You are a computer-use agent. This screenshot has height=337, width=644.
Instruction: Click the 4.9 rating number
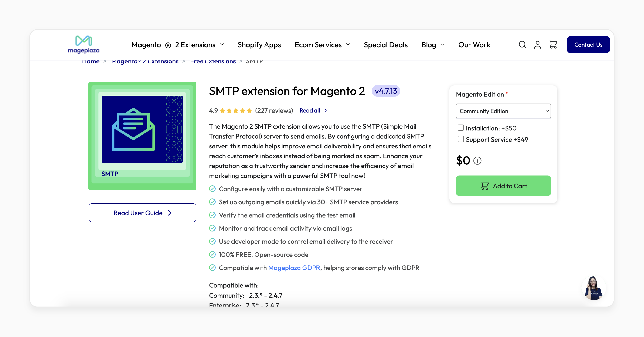point(213,111)
